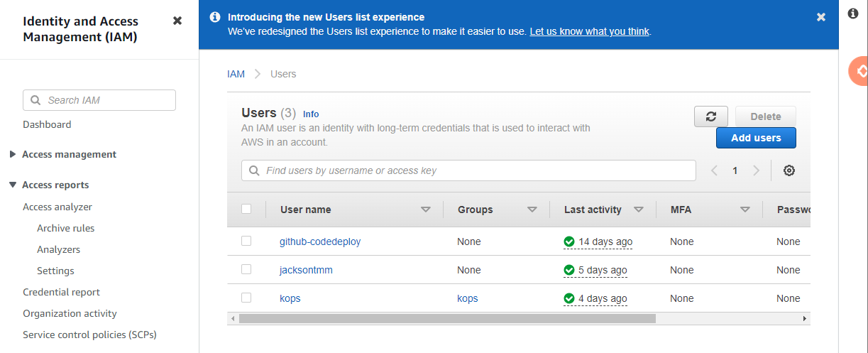868x353 pixels.
Task: Click 14 days ago last activity
Action: 605,241
